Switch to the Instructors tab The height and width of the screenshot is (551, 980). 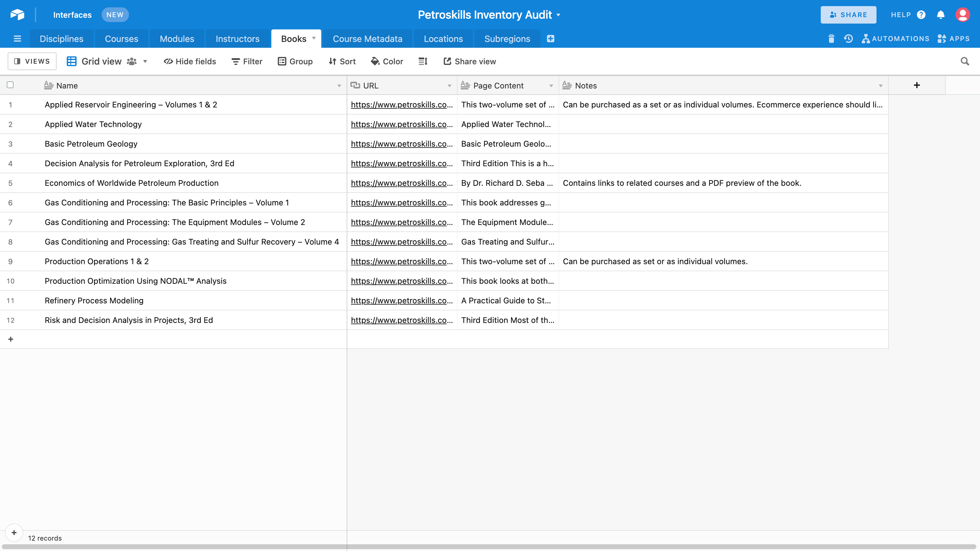click(237, 39)
